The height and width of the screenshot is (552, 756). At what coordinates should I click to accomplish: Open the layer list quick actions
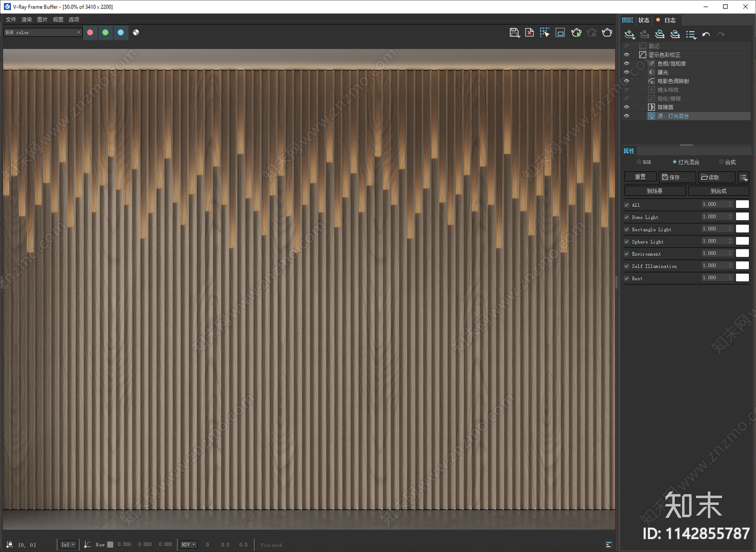(691, 34)
